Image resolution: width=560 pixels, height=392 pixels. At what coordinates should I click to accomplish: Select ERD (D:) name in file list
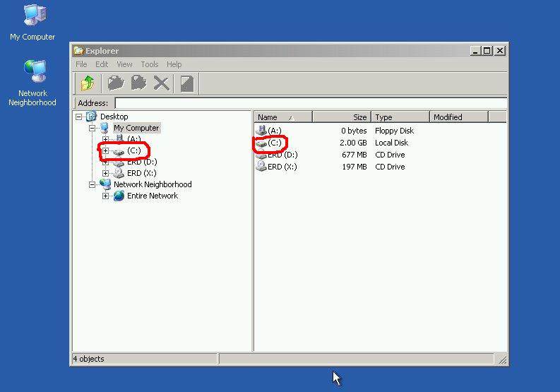282,155
